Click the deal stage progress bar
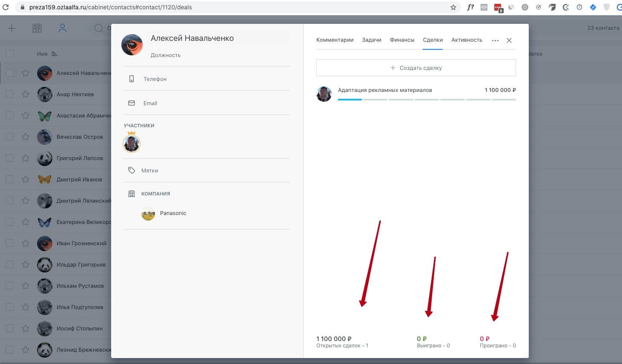Viewport: 622px width, 364px height. (x=427, y=100)
